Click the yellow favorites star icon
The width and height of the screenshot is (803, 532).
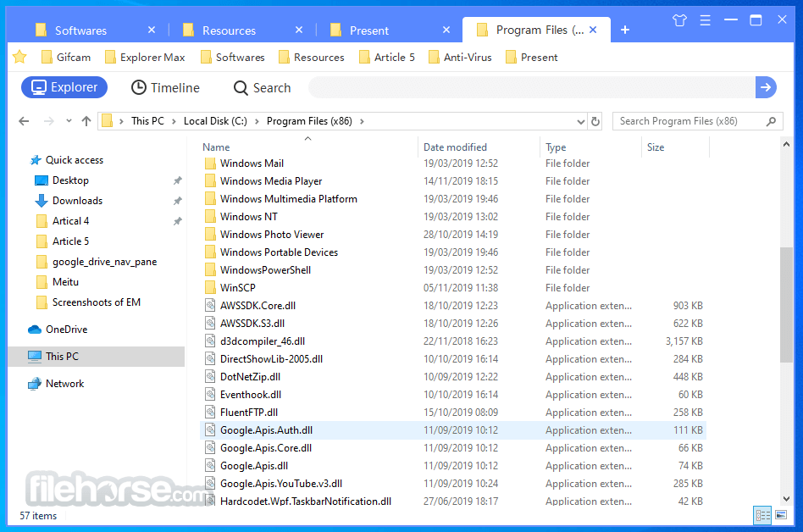tap(19, 57)
